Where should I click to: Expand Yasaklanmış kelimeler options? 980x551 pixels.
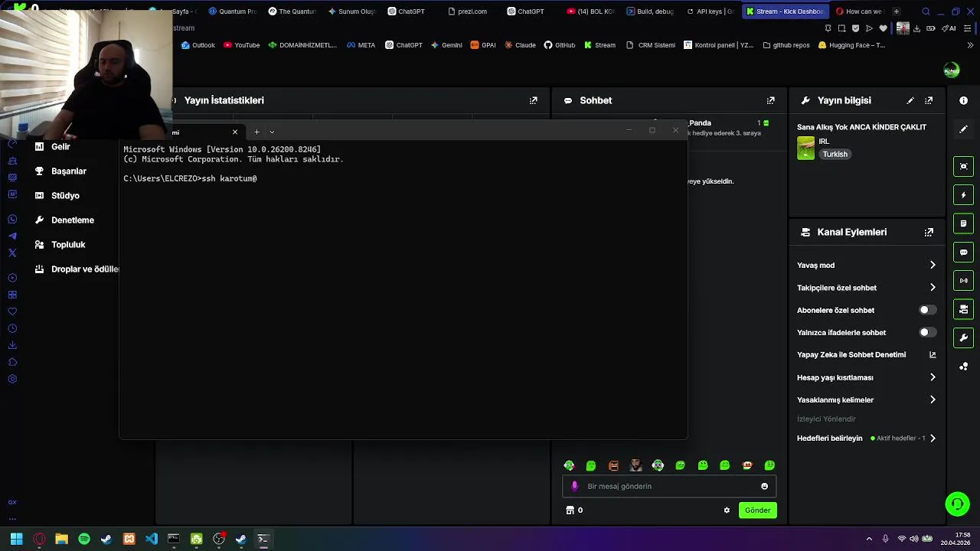[933, 399]
